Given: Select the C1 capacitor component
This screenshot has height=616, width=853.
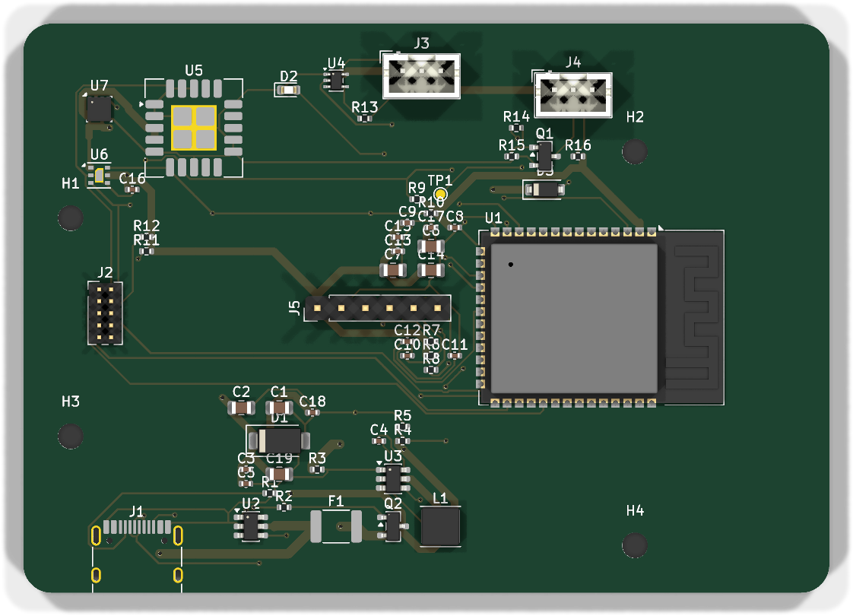Looking at the screenshot, I should [279, 408].
